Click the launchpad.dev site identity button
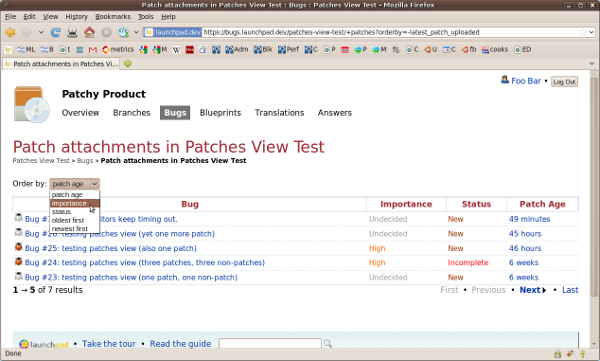The image size is (600, 361). click(173, 32)
